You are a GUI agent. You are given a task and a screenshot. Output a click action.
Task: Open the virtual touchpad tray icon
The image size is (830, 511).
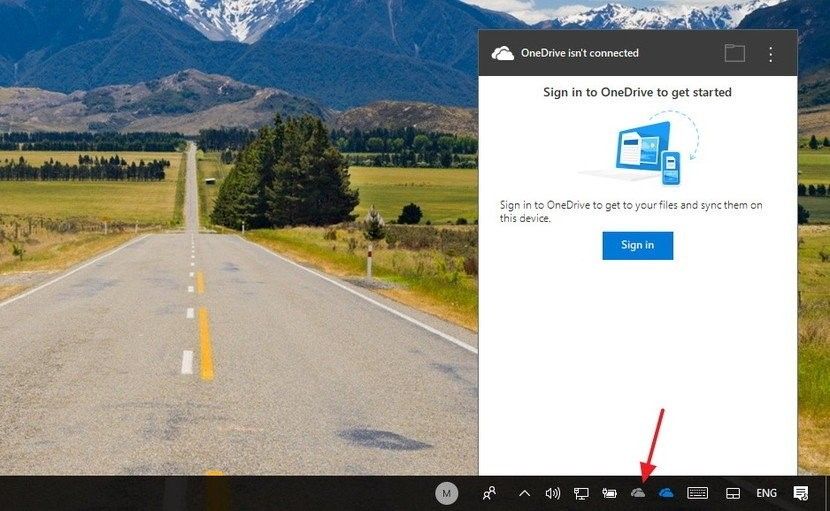732,493
